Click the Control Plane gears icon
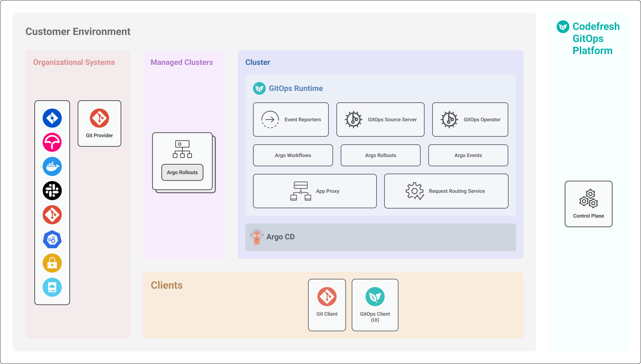 point(588,199)
